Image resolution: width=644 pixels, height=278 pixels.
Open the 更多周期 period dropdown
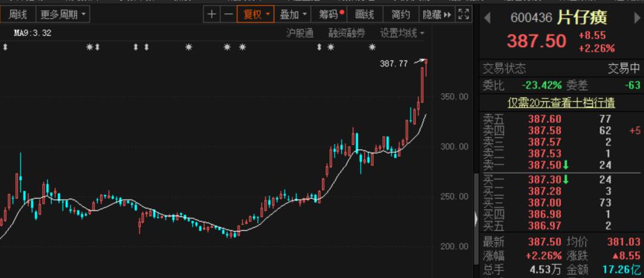click(x=63, y=14)
